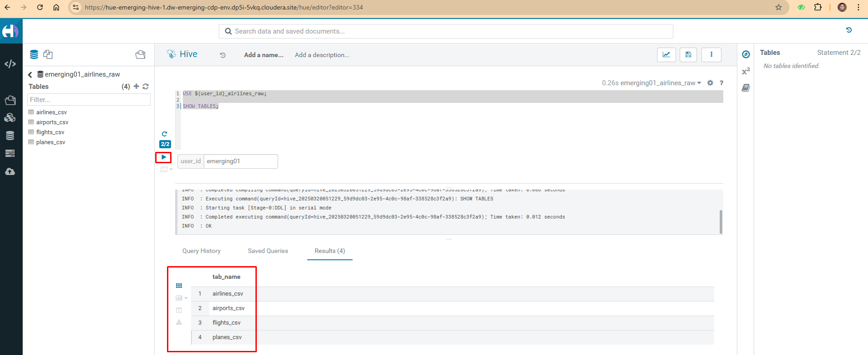Screen dimensions: 868x355
Task: Bookmark the page with the star icon
Action: [779, 7]
